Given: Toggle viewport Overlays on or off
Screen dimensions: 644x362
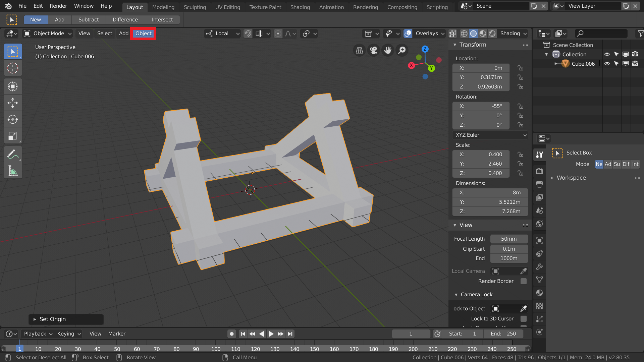Looking at the screenshot, I should click(408, 34).
